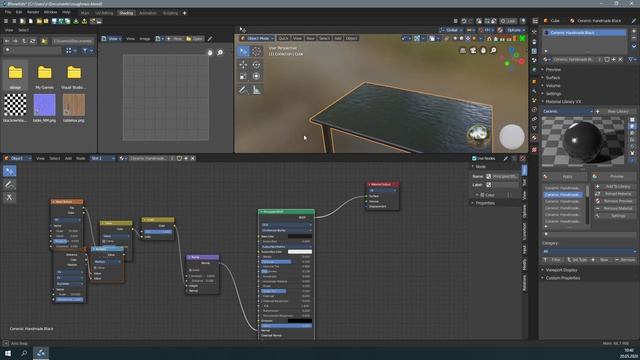Click the Blender icon in Windows taskbar
Image resolution: width=640 pixels, height=360 pixels.
pyautogui.click(x=41, y=353)
